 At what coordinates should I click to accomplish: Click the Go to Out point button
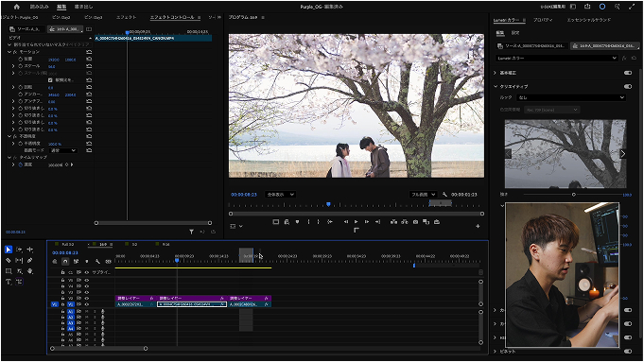[x=378, y=221]
